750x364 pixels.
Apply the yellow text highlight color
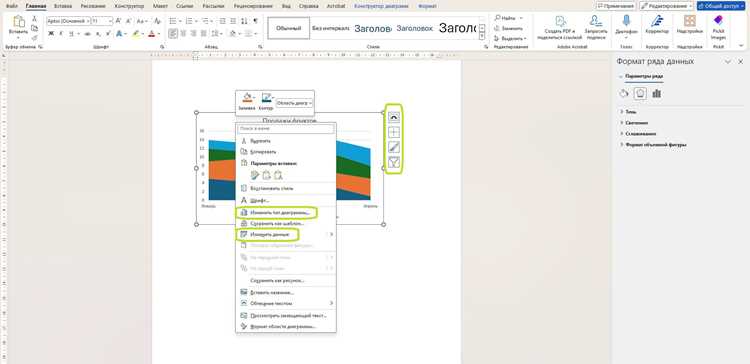coord(136,33)
